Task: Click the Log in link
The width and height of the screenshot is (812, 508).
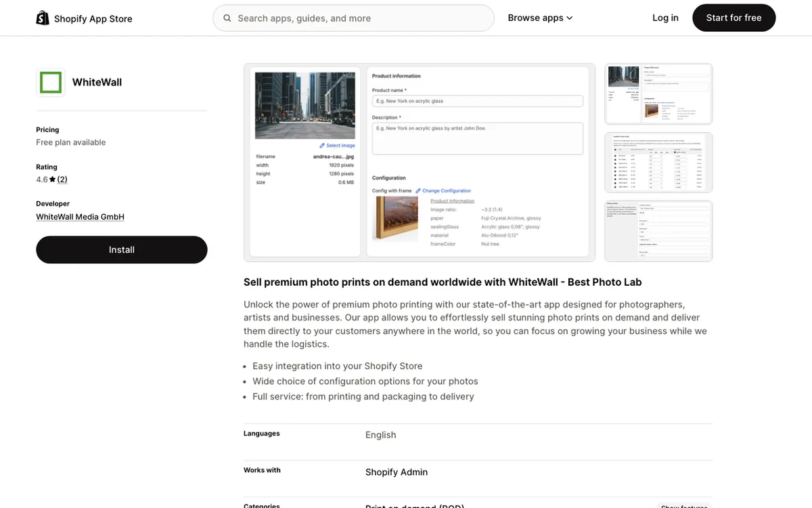Action: coord(665,18)
